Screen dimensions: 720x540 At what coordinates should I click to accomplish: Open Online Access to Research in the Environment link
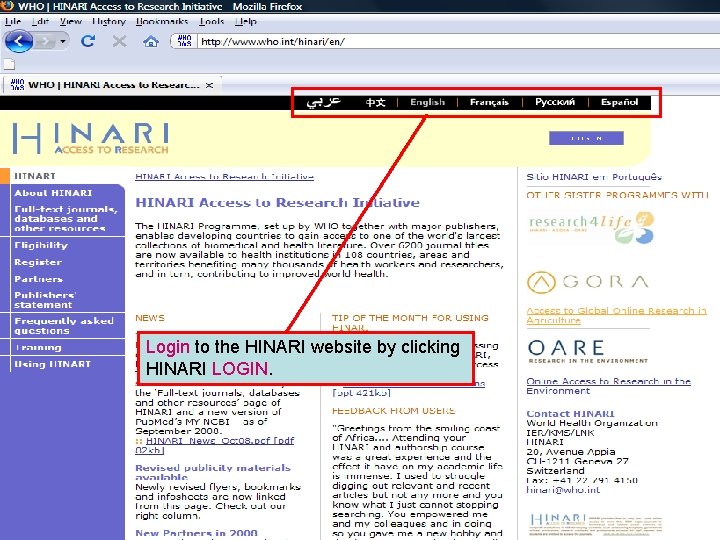pos(608,386)
